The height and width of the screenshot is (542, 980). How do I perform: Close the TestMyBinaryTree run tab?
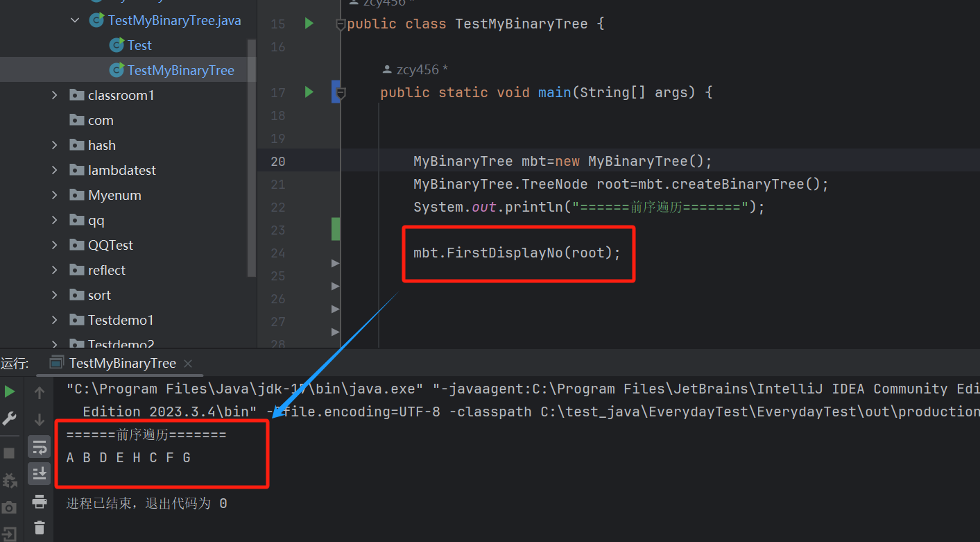point(188,364)
